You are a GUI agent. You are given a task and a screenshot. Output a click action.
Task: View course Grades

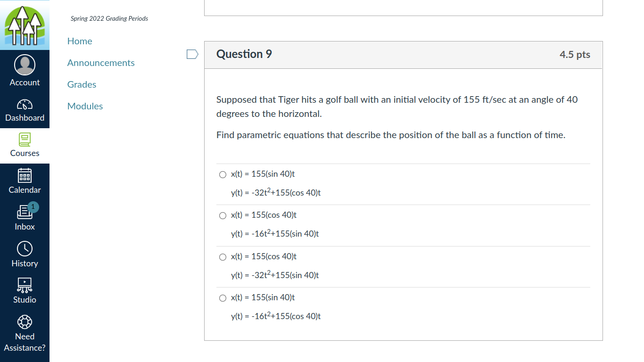(82, 84)
